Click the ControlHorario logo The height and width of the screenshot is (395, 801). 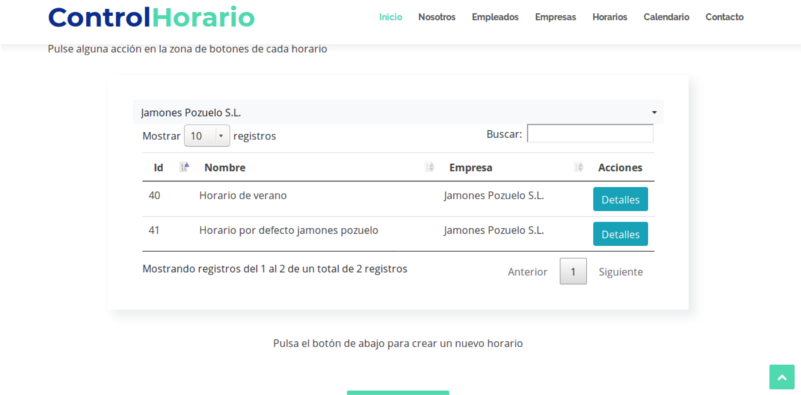pos(151,17)
